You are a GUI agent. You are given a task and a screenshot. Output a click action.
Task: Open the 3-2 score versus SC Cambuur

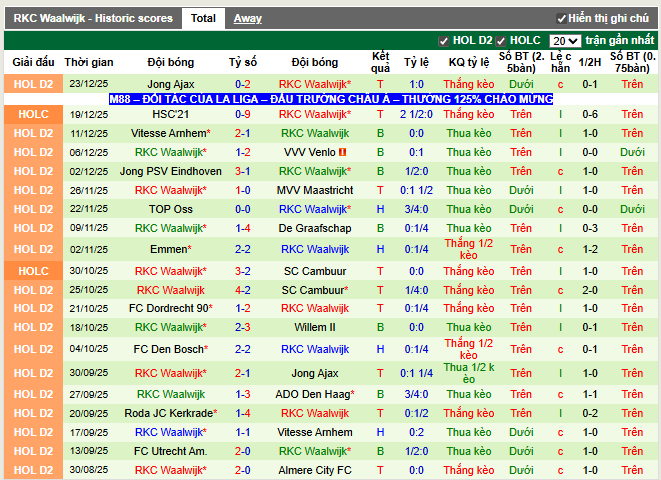click(x=243, y=271)
